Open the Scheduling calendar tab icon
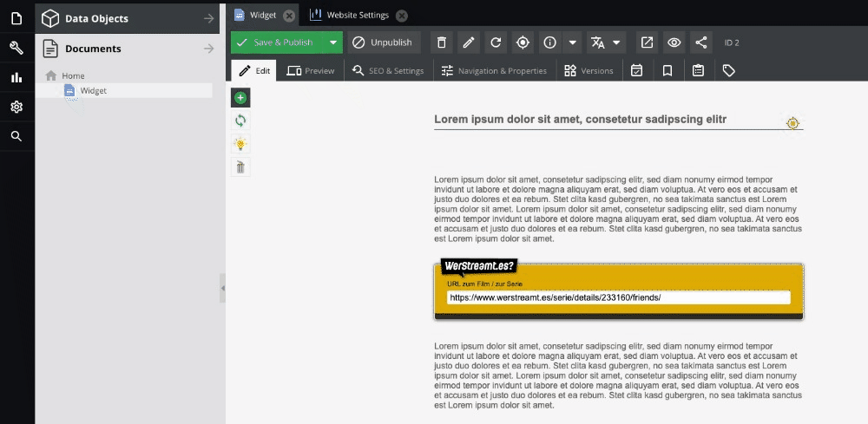This screenshot has height=424, width=868. pyautogui.click(x=636, y=71)
